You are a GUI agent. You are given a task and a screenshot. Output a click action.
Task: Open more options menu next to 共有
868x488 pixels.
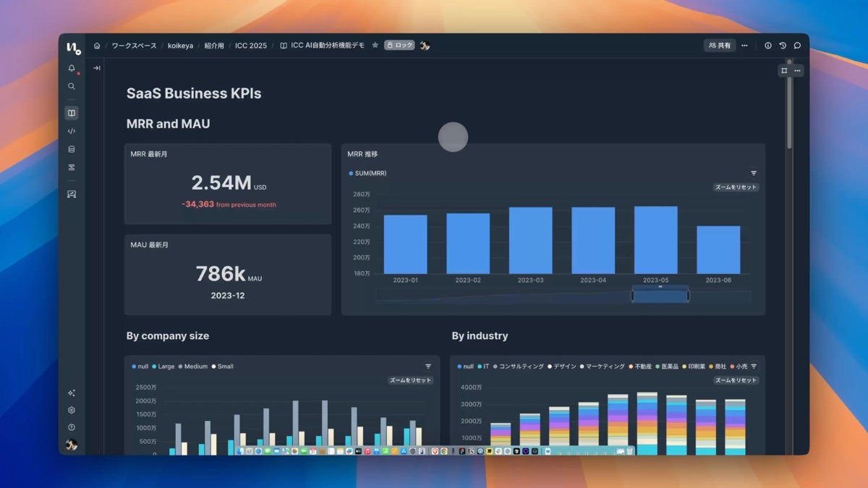point(744,46)
